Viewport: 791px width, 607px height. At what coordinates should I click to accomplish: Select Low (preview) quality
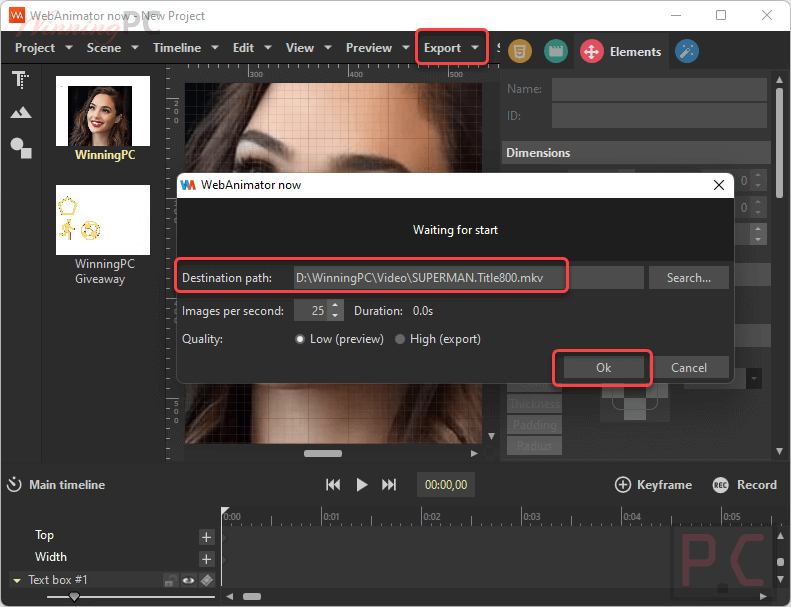[x=300, y=339]
